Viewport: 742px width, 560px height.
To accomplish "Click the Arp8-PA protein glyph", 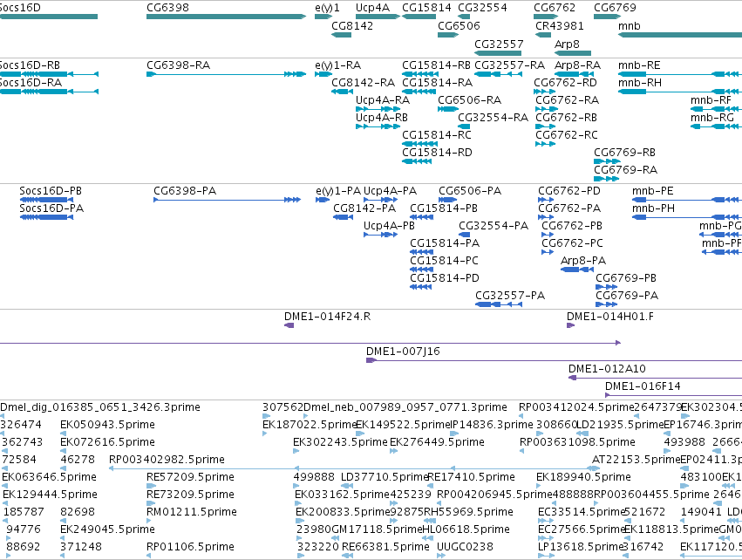I will pos(577,270).
